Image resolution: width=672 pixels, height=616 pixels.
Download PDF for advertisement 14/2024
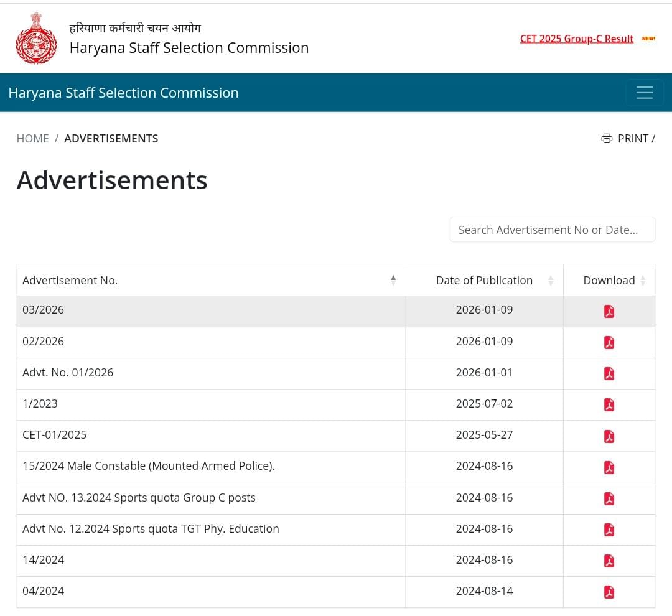609,561
